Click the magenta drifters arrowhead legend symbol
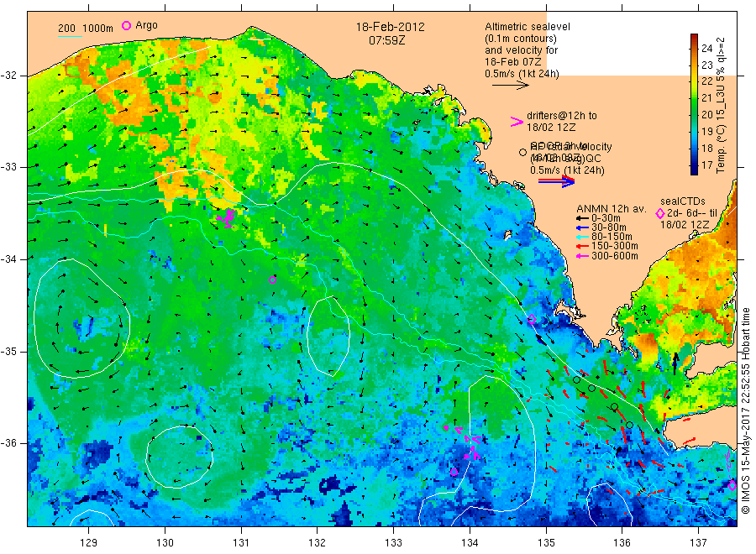Screen dimensions: 756x554 [517, 122]
